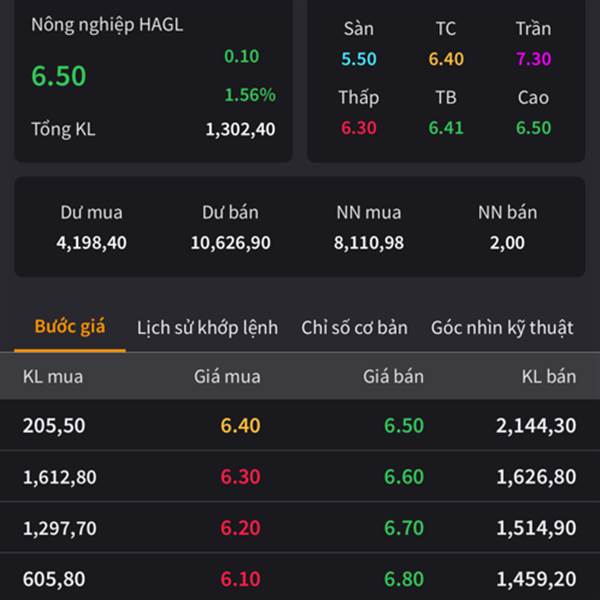Image resolution: width=600 pixels, height=600 pixels.
Task: Open the Góc nhìn kỹ thuật tab
Action: (x=502, y=327)
